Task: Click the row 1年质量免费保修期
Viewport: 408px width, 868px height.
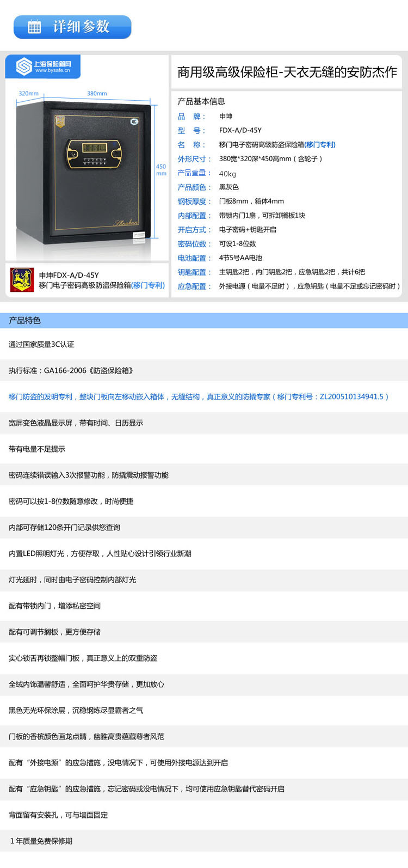Action: (x=204, y=841)
